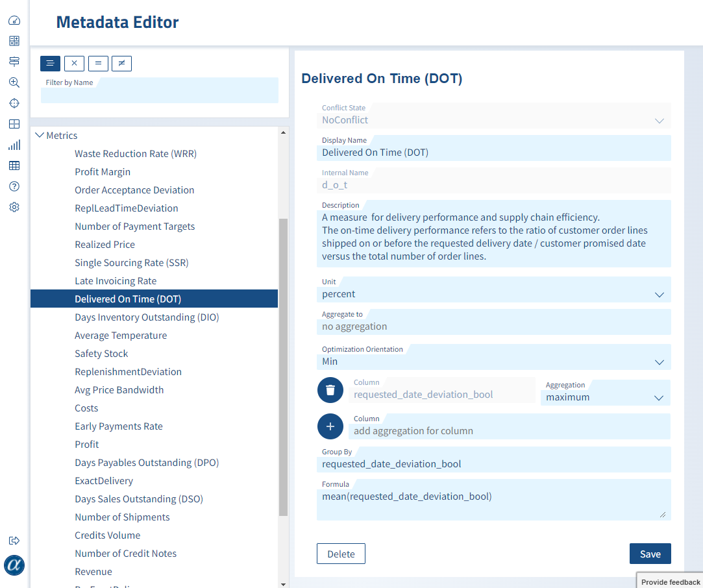Select the show-all list filter button
The width and height of the screenshot is (703, 588).
(50, 63)
